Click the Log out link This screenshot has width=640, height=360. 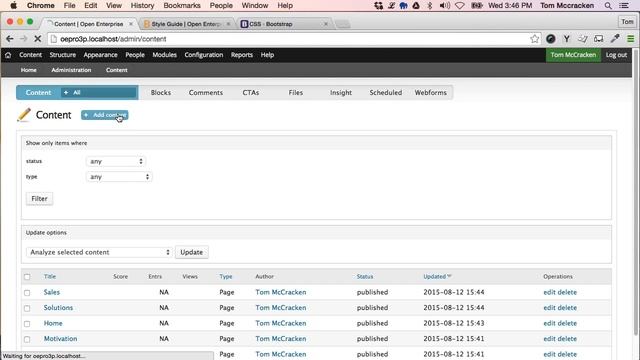click(616, 55)
